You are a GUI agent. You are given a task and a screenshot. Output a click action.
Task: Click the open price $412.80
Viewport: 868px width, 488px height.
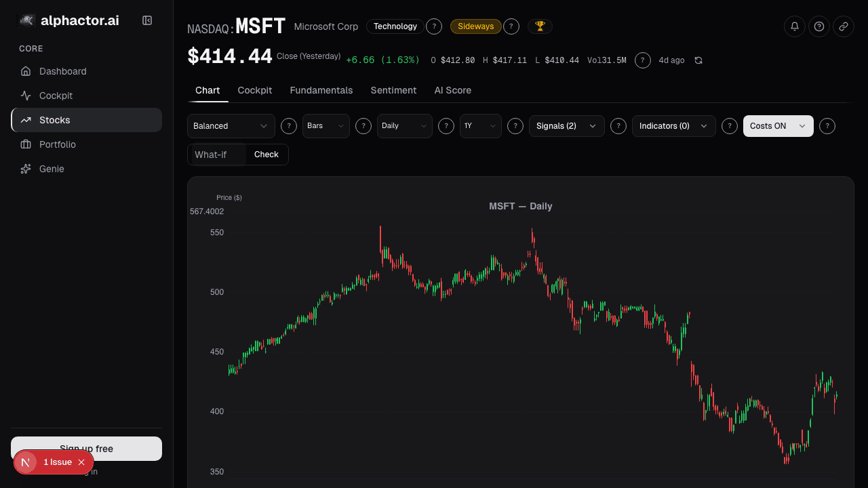click(458, 60)
